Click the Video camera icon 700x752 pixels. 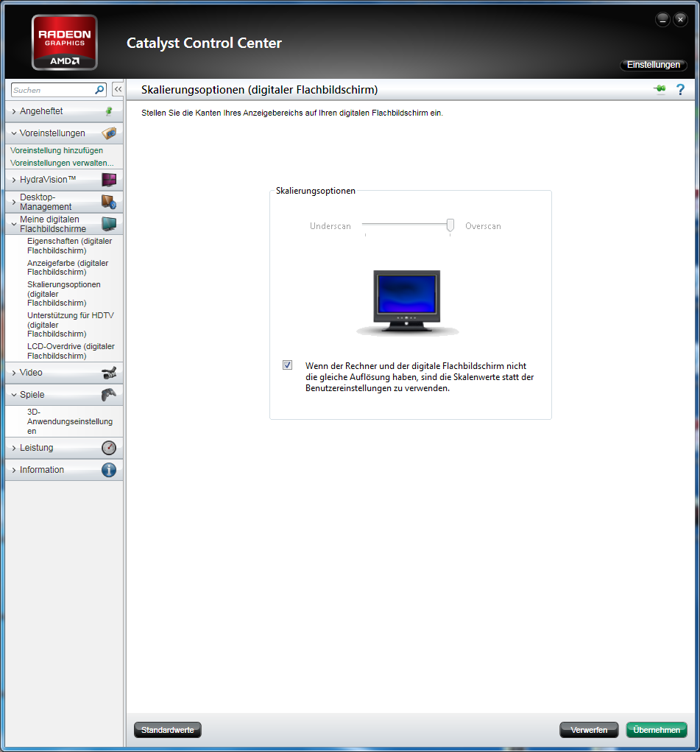[x=109, y=373]
